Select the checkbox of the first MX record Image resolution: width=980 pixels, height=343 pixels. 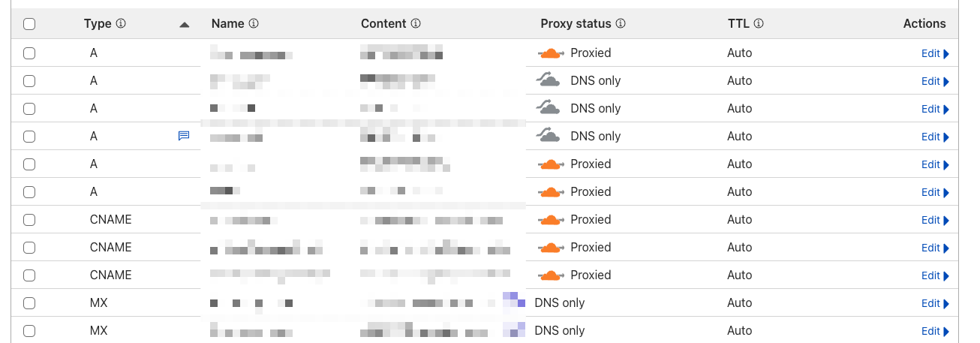point(29,303)
